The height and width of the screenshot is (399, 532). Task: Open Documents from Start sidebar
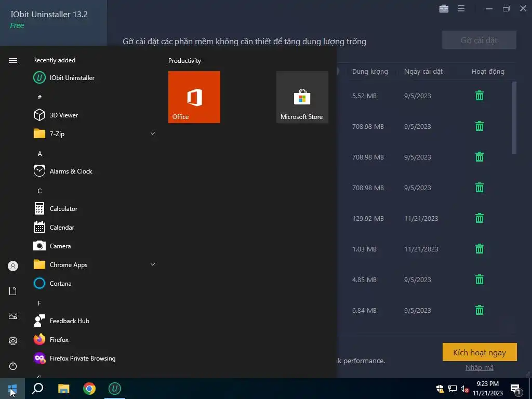click(x=13, y=291)
